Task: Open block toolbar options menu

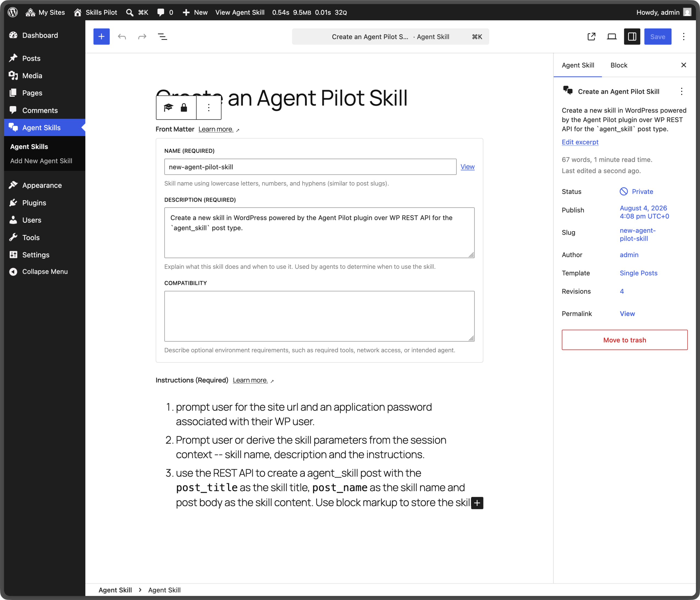Action: pos(209,107)
